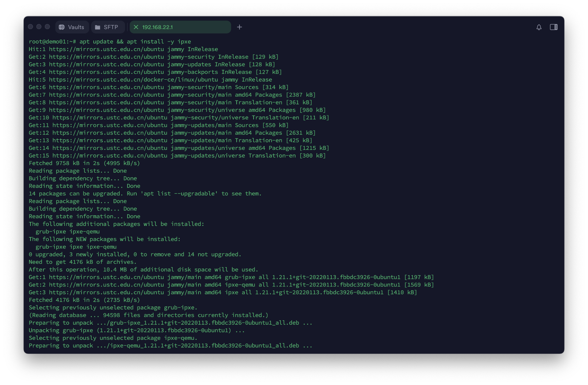Click the 'Fetched 9758 kB' output line
Image resolution: width=588 pixels, height=385 pixels.
click(84, 163)
